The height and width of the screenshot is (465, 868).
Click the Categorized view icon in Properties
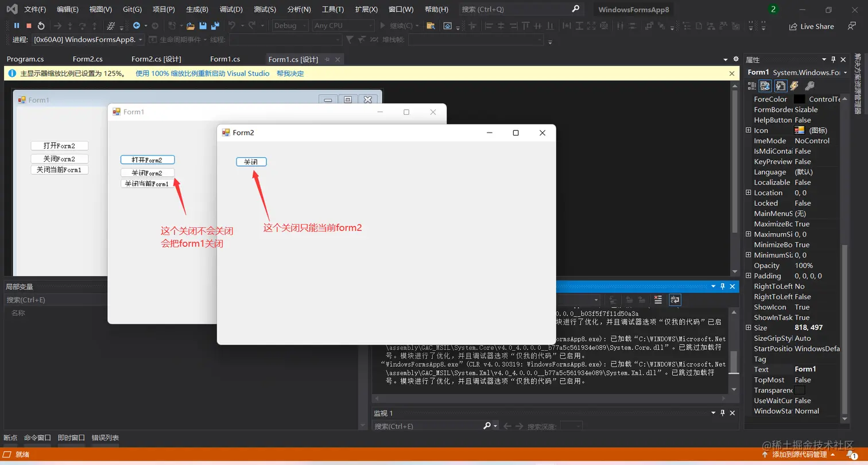coord(751,86)
